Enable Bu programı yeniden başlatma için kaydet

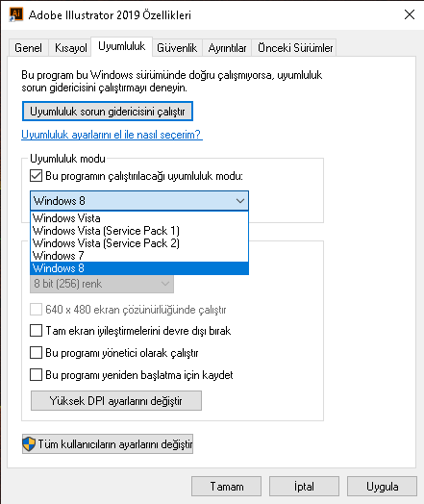click(x=36, y=375)
